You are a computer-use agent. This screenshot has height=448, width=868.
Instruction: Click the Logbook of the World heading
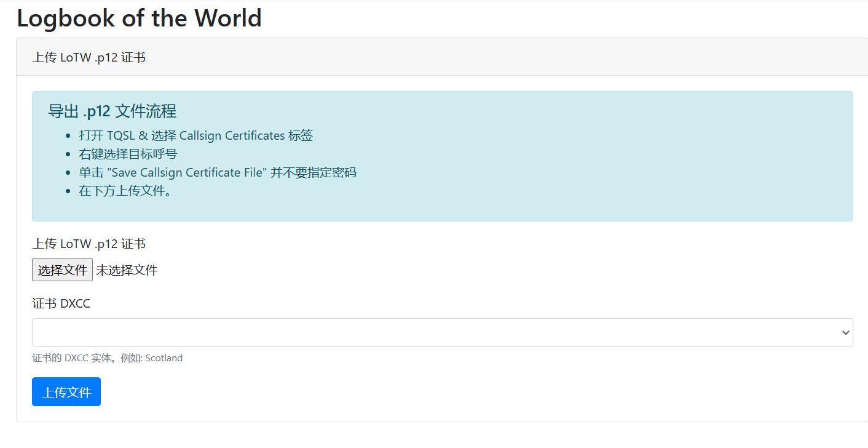click(139, 18)
